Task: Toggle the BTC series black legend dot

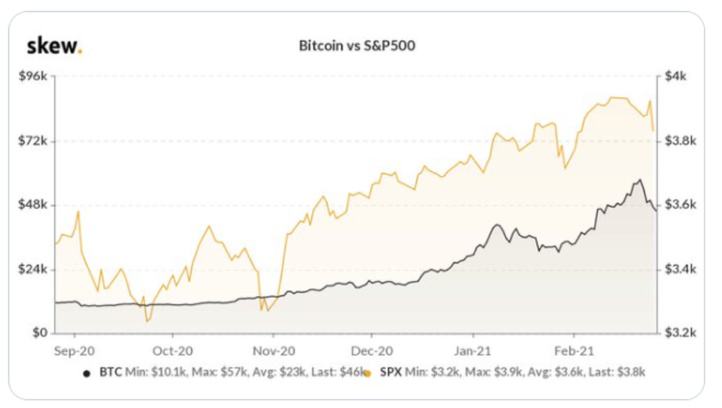Action: pyautogui.click(x=87, y=373)
